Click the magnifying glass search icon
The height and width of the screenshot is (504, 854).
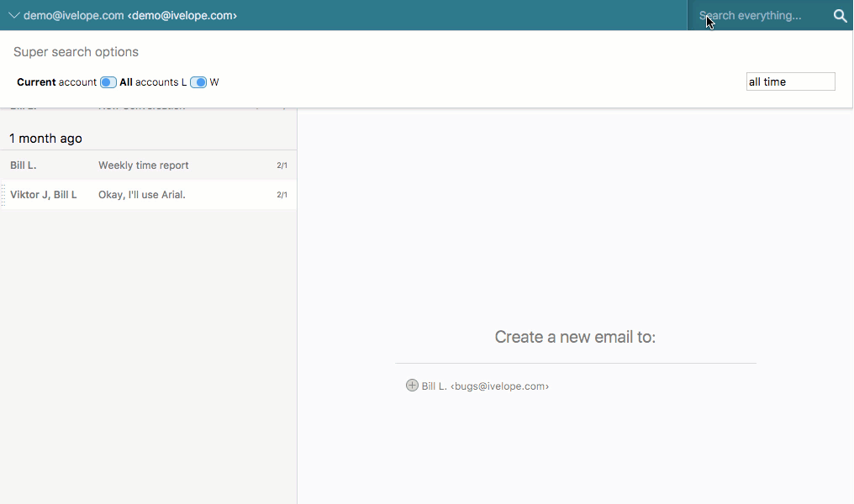click(840, 16)
